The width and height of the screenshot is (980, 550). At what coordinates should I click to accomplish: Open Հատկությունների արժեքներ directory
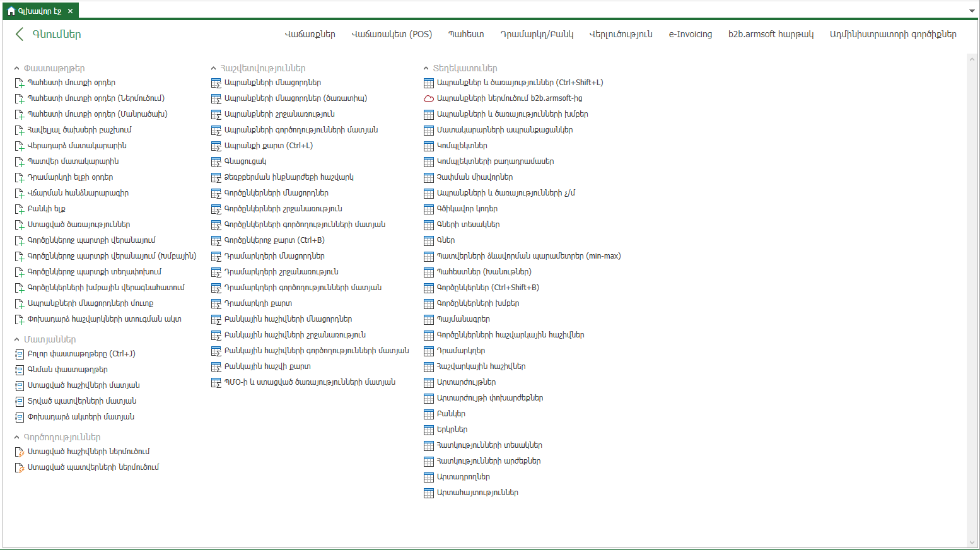489,461
